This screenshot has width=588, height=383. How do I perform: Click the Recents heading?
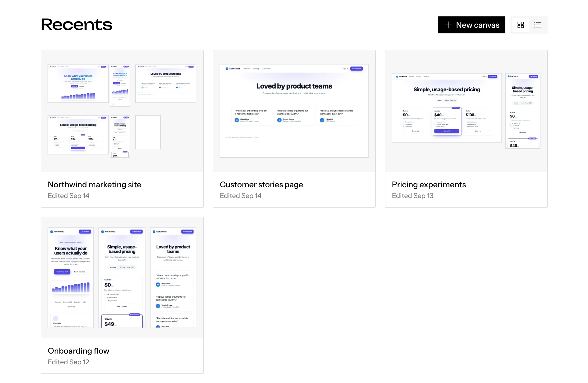(x=77, y=25)
